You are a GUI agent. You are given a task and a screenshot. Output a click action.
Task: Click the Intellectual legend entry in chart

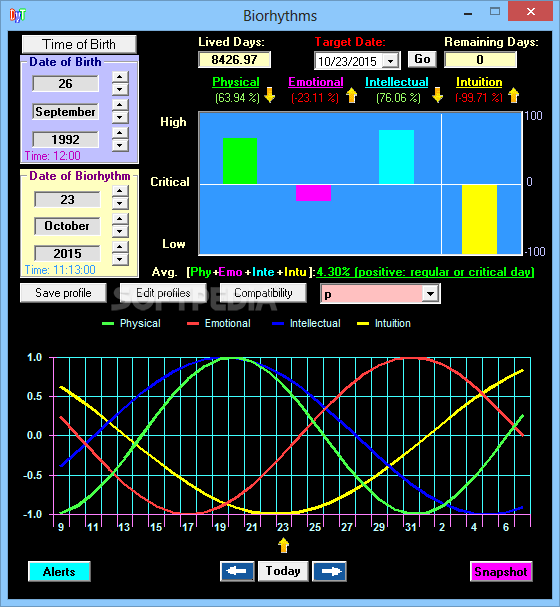pyautogui.click(x=307, y=323)
